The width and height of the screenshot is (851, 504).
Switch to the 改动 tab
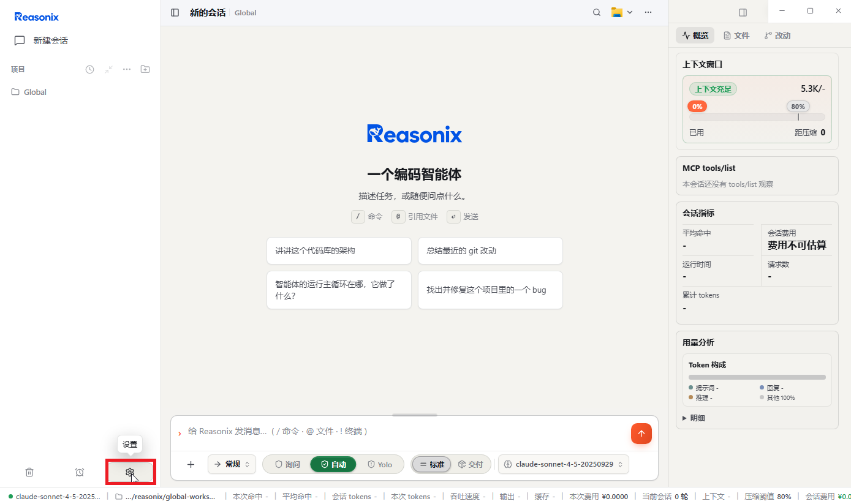[777, 36]
